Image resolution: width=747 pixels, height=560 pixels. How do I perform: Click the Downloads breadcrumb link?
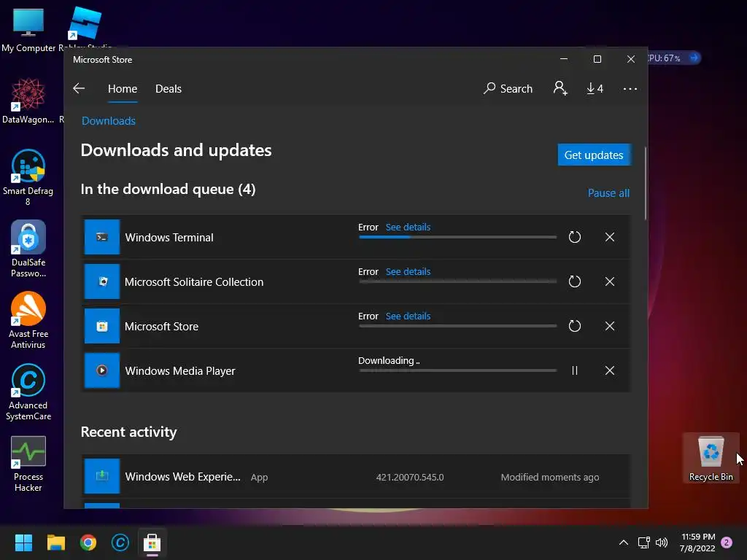[x=109, y=121]
